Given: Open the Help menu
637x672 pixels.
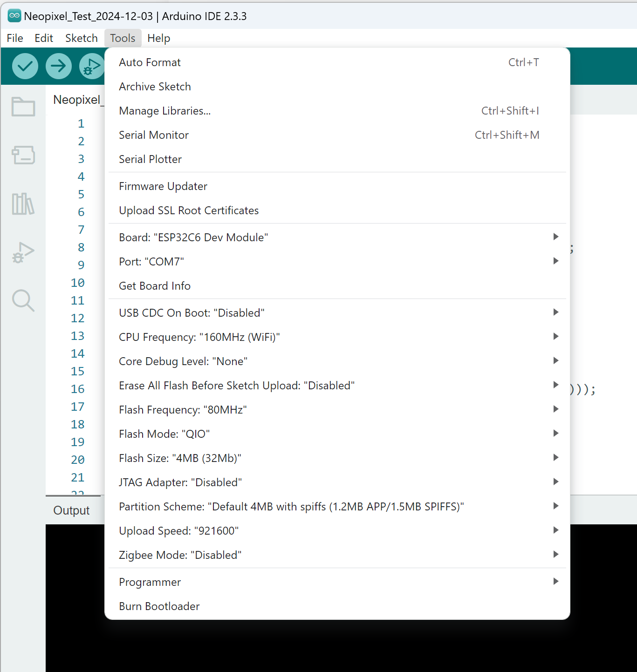Looking at the screenshot, I should tap(159, 38).
